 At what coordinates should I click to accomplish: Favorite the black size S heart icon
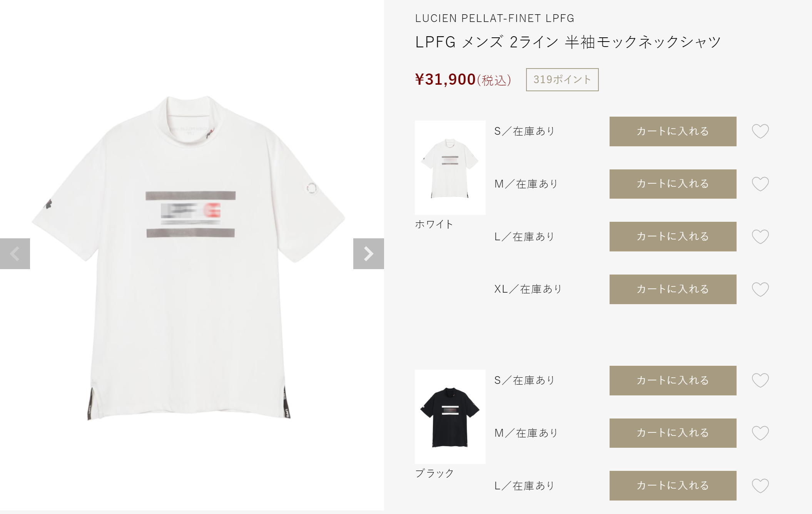pos(760,380)
